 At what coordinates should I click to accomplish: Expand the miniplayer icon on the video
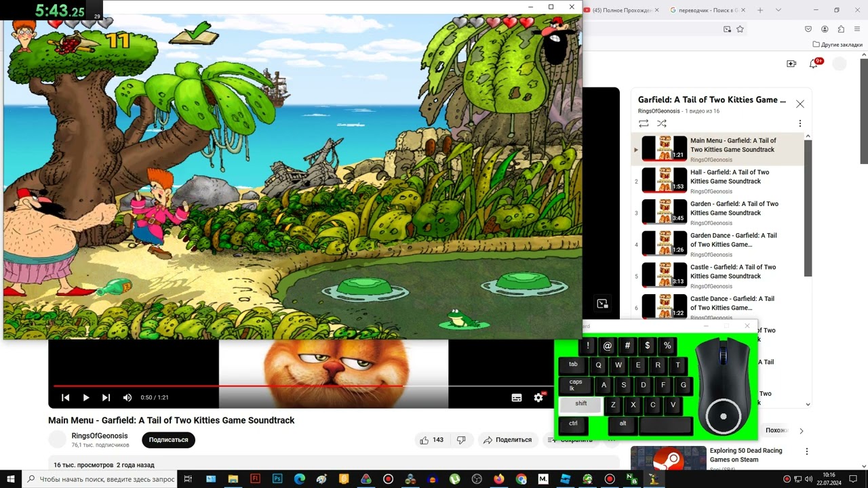(x=602, y=304)
